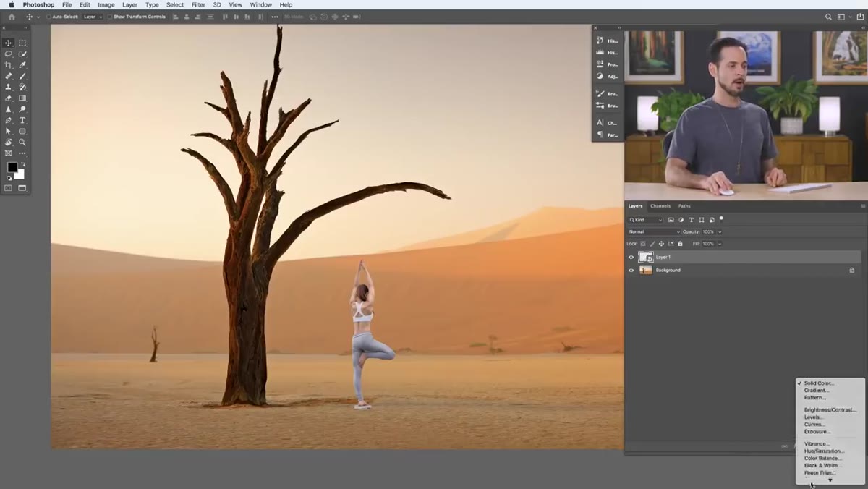The image size is (868, 489).
Task: Select the Rectangular Marquee tool
Action: (22, 43)
